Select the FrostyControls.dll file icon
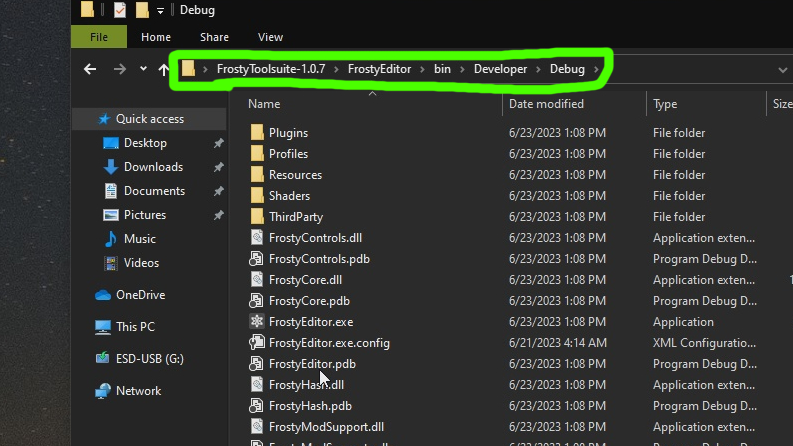The height and width of the screenshot is (446, 793). tap(257, 238)
